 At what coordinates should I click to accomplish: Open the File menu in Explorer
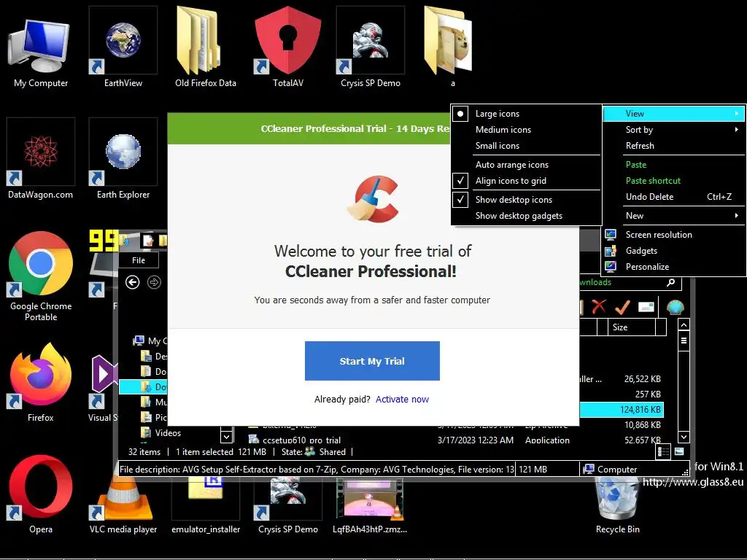(x=139, y=260)
